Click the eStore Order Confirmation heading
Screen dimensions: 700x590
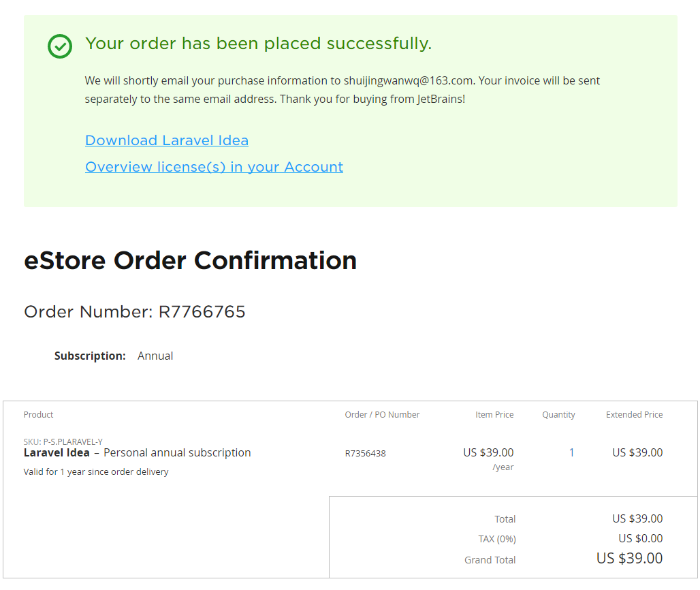pos(190,260)
